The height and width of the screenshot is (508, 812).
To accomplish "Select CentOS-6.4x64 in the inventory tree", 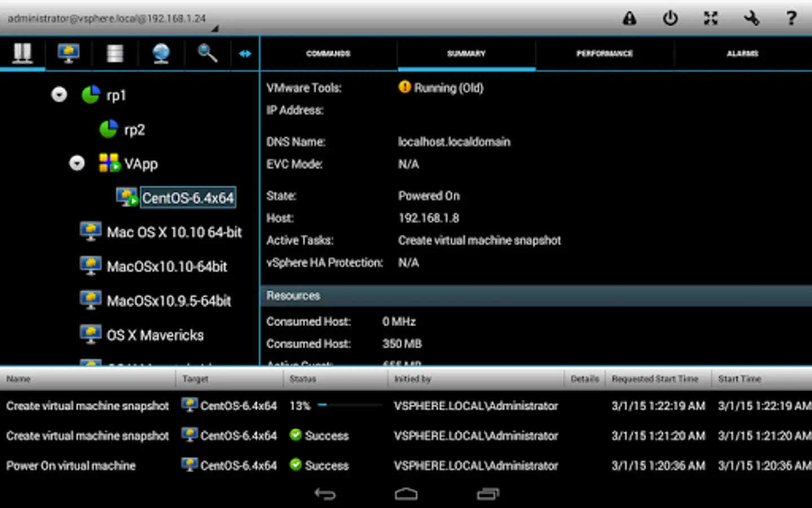I will [x=188, y=198].
